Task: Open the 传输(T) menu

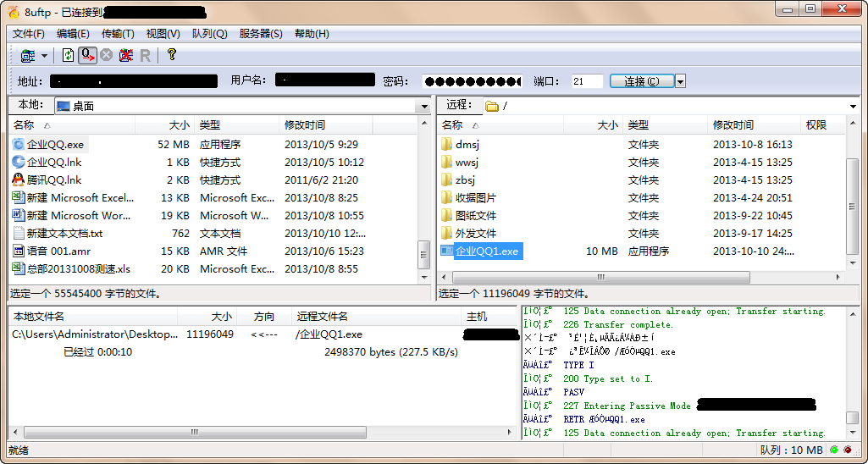Action: [x=118, y=34]
